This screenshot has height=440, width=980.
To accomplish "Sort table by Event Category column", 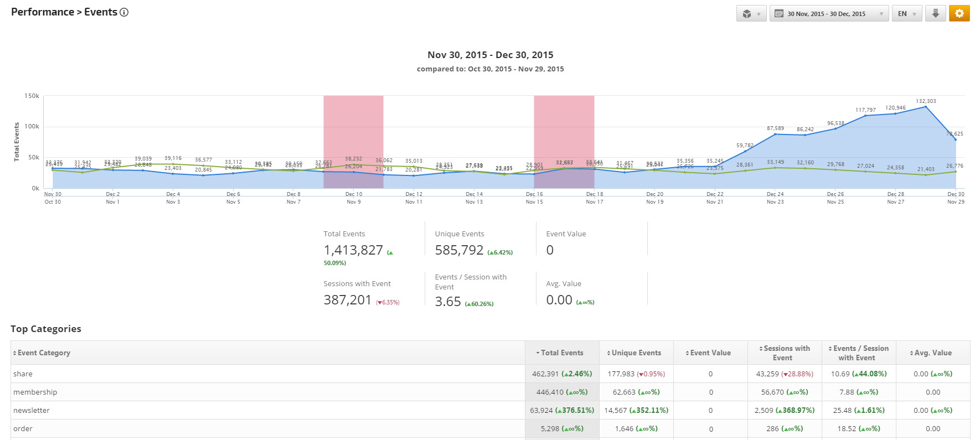I will coord(44,353).
